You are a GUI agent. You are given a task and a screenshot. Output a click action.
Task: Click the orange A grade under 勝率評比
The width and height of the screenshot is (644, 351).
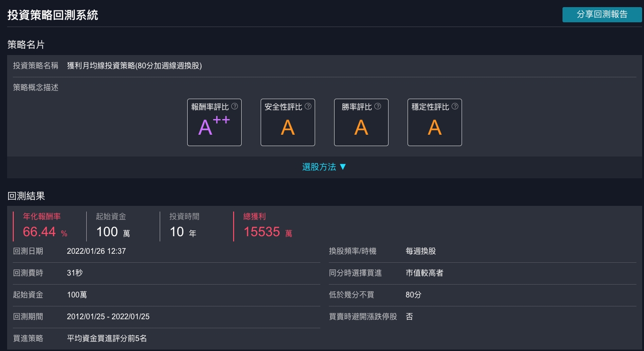click(361, 128)
